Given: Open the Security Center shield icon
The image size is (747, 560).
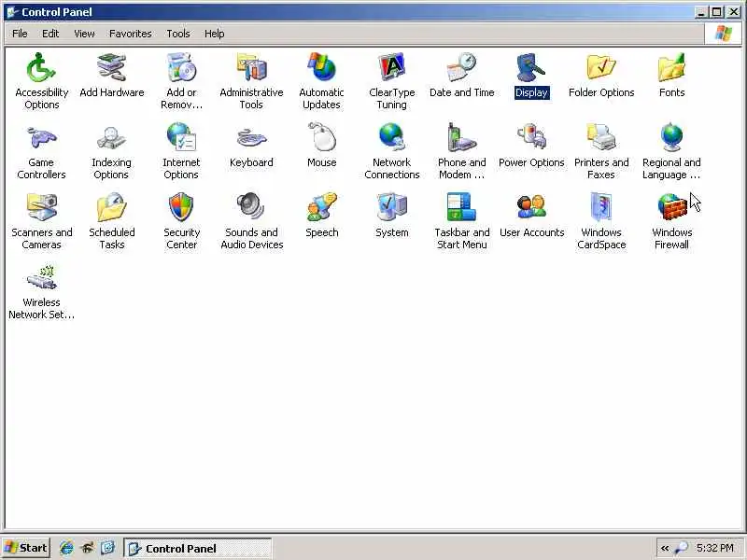Looking at the screenshot, I should click(181, 207).
